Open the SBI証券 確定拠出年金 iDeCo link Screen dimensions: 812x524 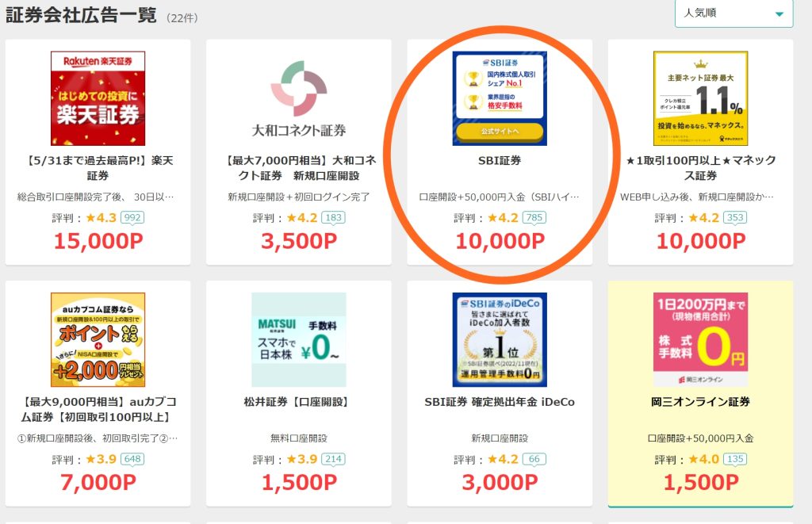tap(500, 403)
